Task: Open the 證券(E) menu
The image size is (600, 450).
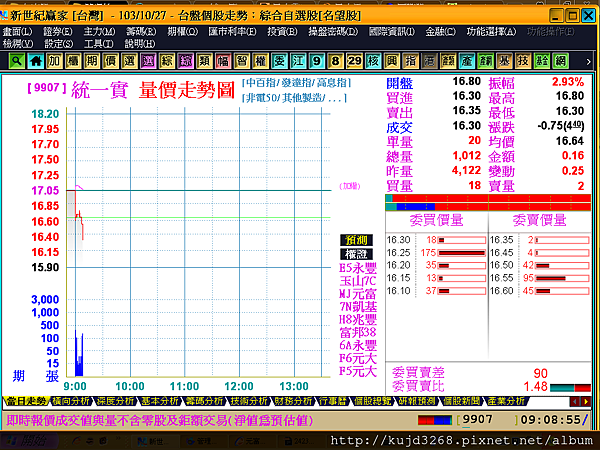Action: tap(57, 32)
